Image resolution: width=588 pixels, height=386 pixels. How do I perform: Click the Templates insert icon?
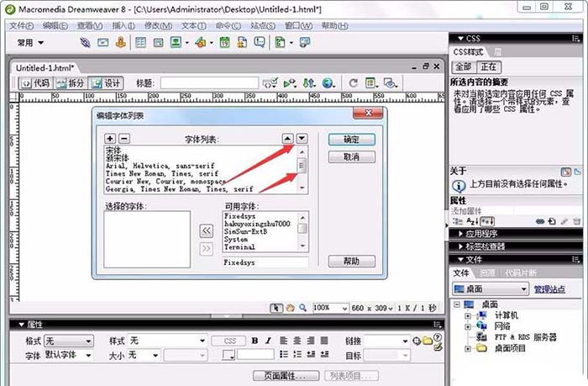280,42
